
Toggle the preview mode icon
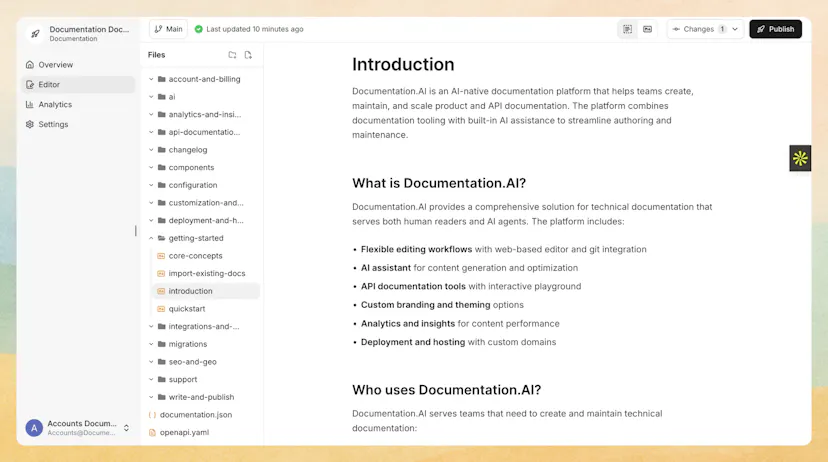pos(647,29)
